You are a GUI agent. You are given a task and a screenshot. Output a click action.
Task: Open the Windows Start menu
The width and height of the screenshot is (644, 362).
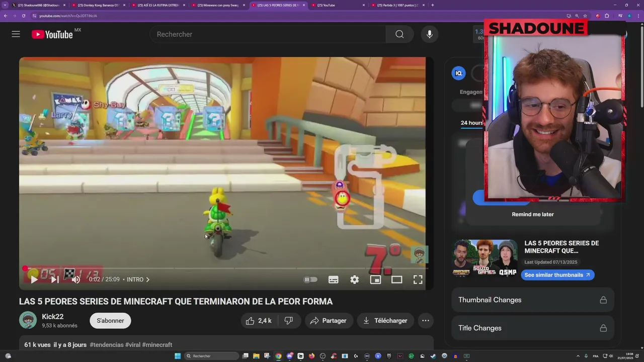pos(178,356)
